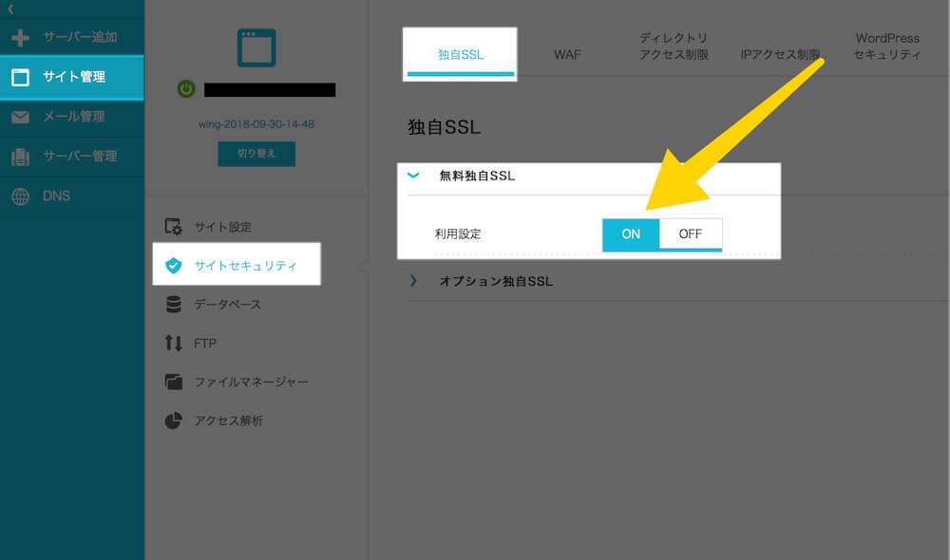Click the 切り替え button
Image resolution: width=950 pixels, height=560 pixels.
tap(256, 154)
